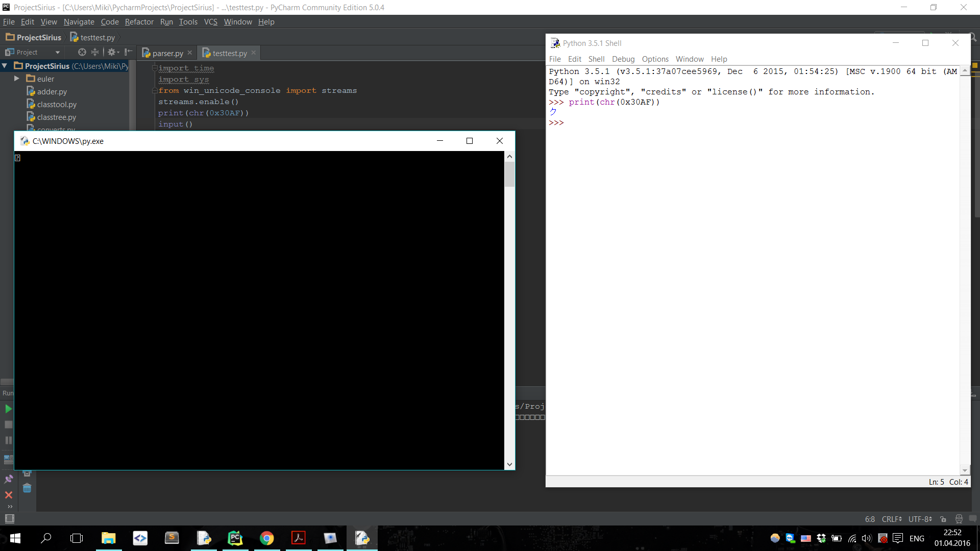Screen dimensions: 980x551
Task: Open the Project panel gear settings
Action: click(x=113, y=53)
